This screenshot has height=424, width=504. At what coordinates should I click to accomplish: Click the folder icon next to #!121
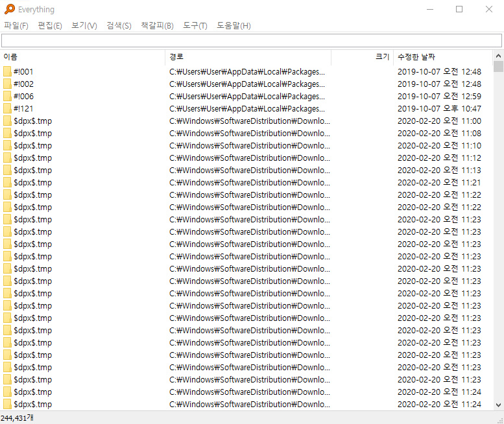coord(7,108)
